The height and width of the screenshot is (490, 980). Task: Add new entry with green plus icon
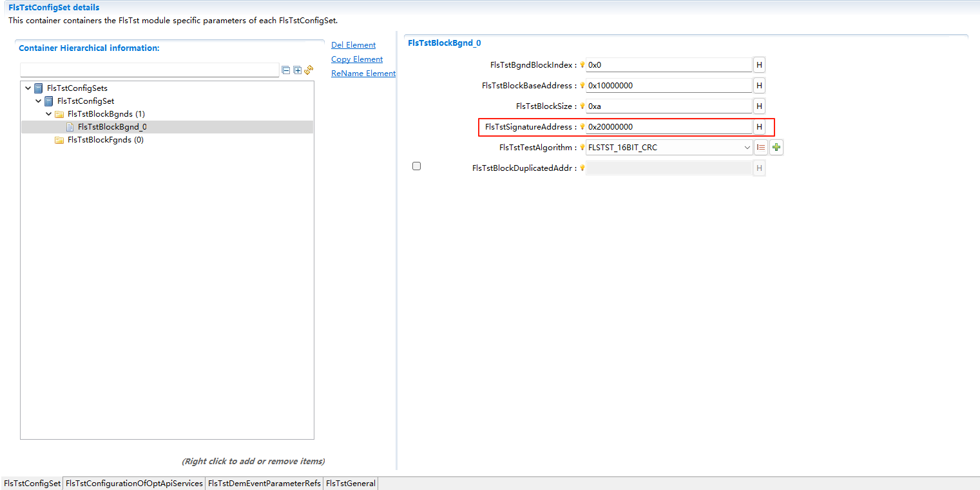pos(776,147)
